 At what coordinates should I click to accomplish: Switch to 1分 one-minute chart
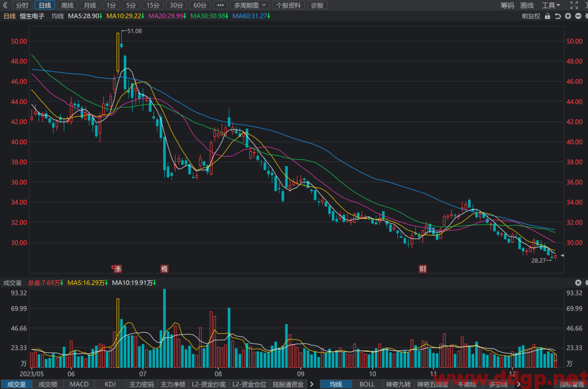point(111,5)
